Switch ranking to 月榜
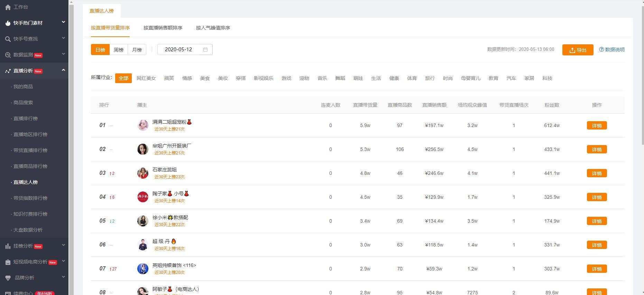Viewport: 644px width, 295px height. pos(137,50)
